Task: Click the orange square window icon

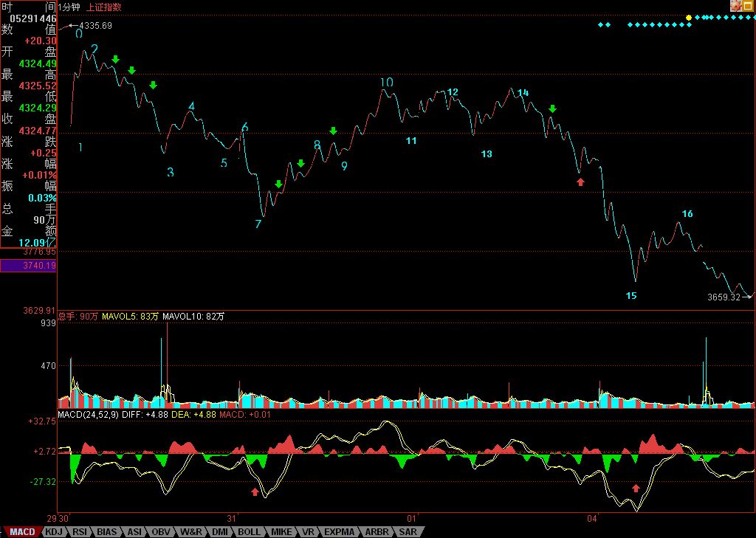Action: point(749,6)
